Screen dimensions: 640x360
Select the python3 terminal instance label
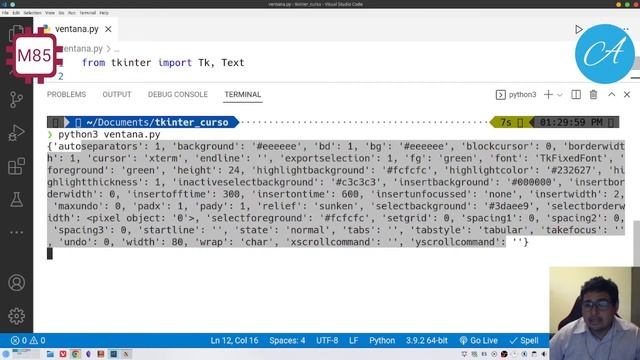pyautogui.click(x=516, y=95)
